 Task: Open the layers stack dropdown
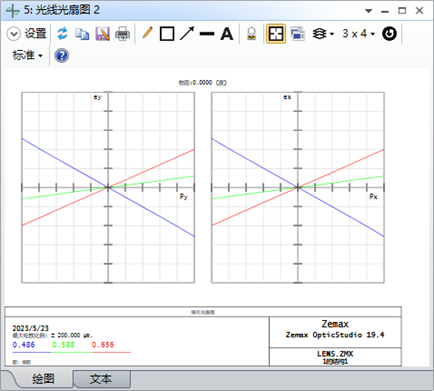(323, 34)
